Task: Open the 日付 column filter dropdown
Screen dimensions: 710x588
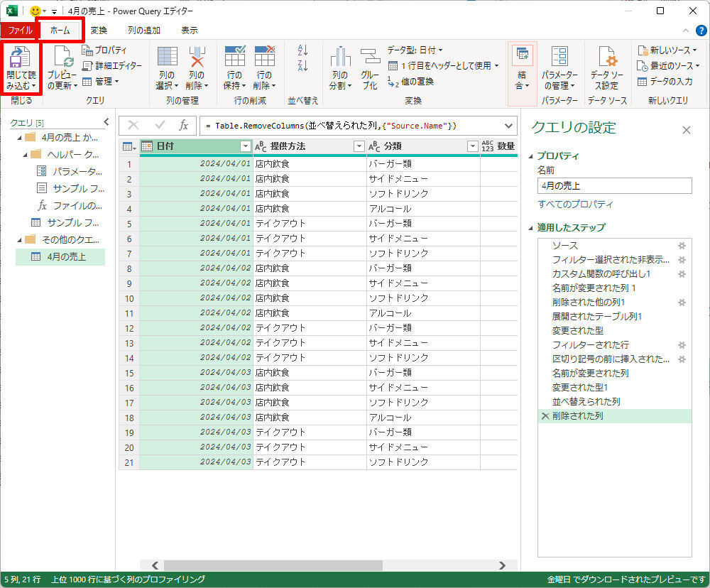Action: [x=246, y=146]
